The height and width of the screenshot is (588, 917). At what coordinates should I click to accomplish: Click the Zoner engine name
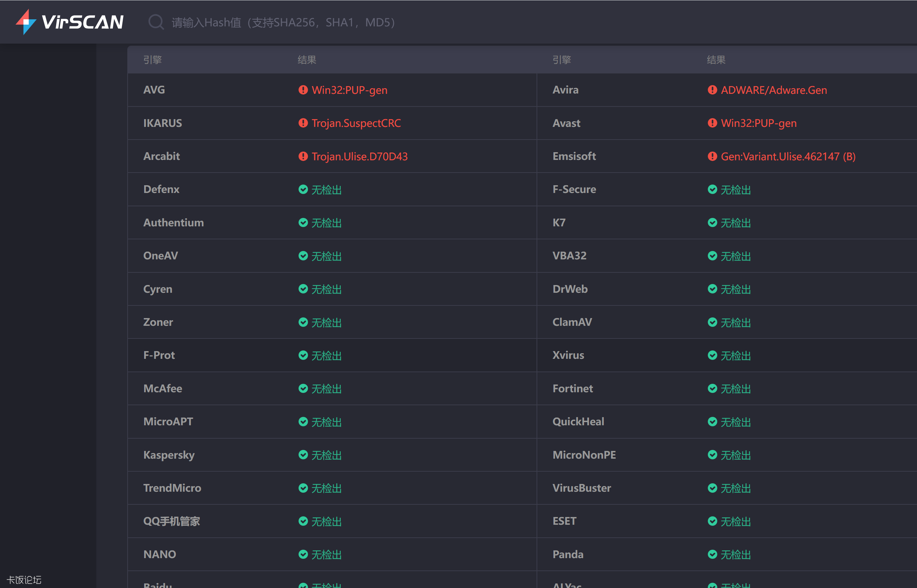158,322
